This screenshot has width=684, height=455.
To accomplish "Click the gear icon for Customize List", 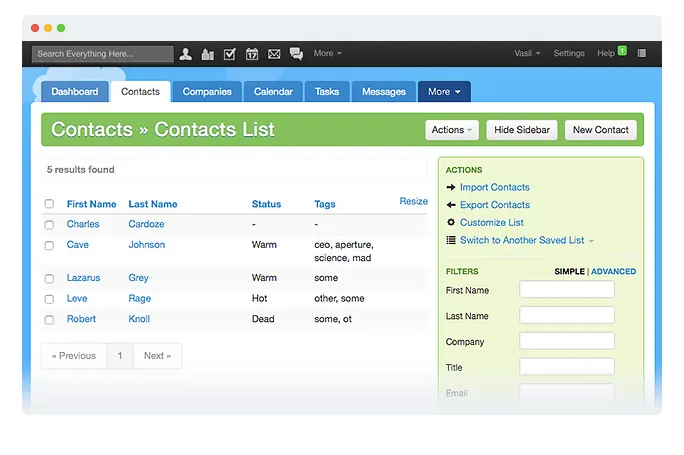I will pyautogui.click(x=451, y=222).
